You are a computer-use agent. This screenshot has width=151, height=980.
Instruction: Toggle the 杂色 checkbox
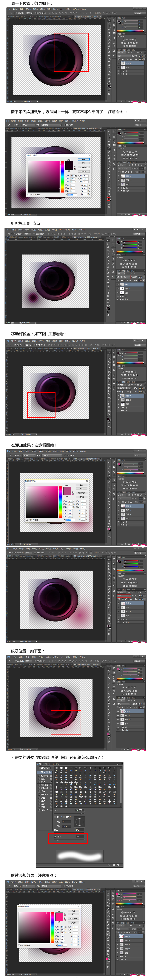tap(39, 798)
